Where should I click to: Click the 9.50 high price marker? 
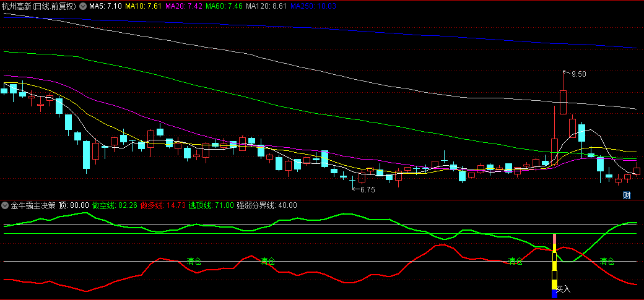pyautogui.click(x=579, y=74)
